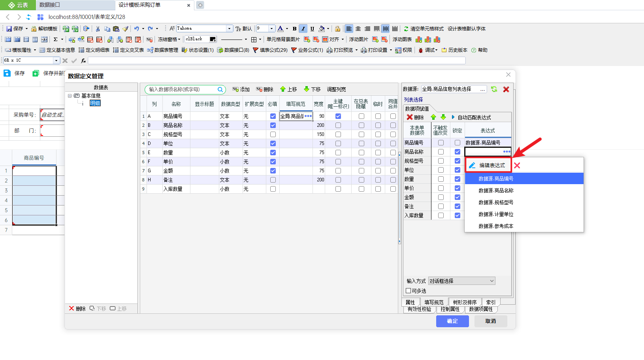Click 调整列宽 button
This screenshot has width=644, height=360.
coord(336,89)
